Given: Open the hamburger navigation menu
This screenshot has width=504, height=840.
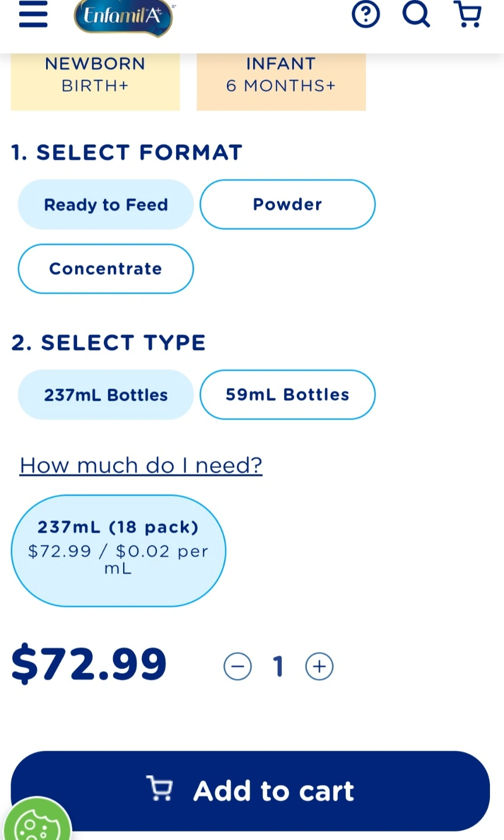Looking at the screenshot, I should point(33,15).
